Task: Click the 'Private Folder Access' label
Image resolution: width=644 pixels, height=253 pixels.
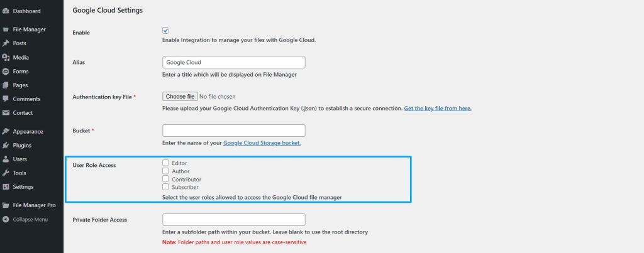Action: 100,220
